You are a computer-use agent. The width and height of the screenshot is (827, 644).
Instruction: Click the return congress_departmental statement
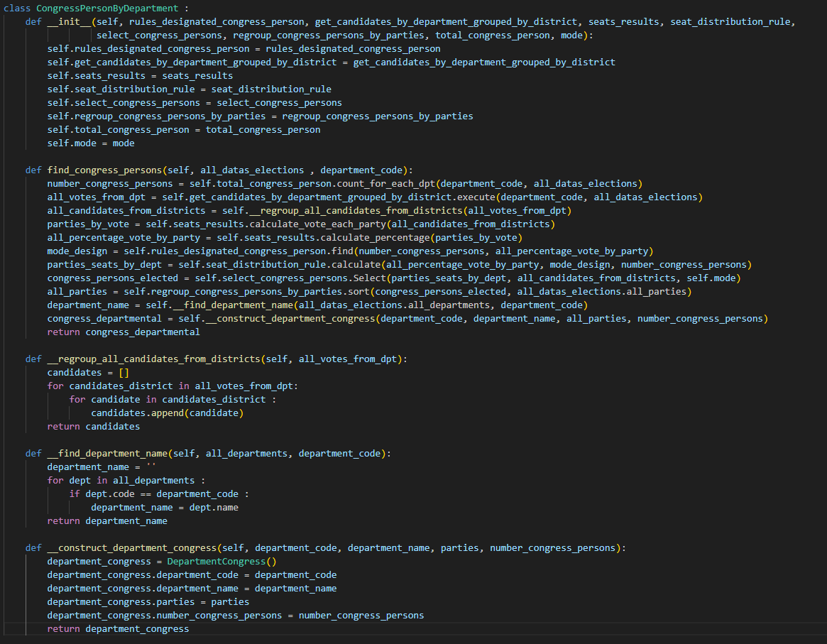pos(124,332)
